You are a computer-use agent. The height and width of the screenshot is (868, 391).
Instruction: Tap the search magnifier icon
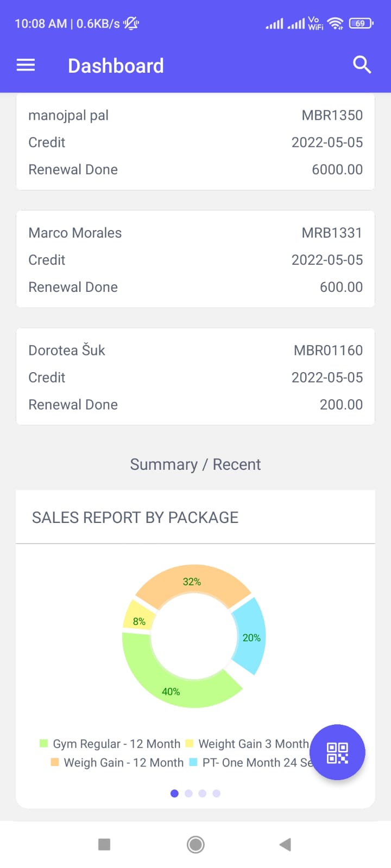point(362,65)
